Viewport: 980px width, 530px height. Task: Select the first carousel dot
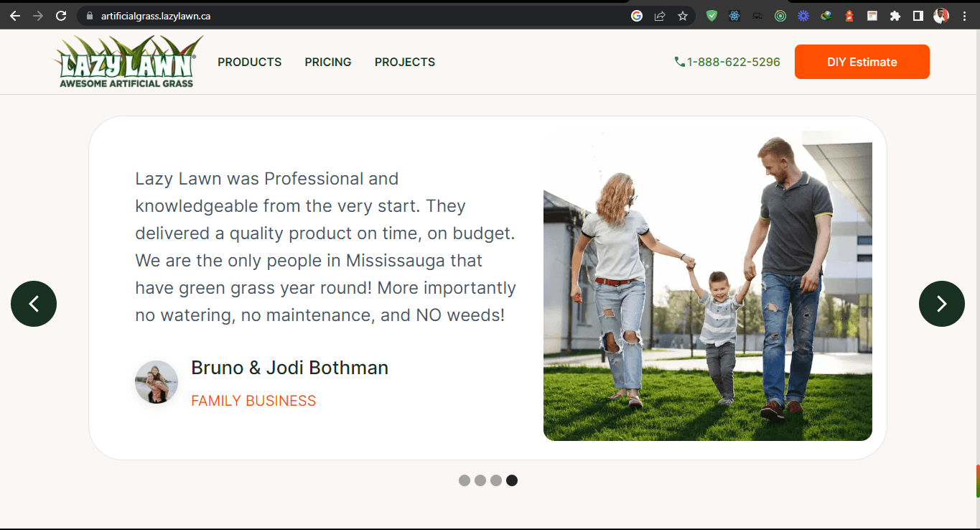pyautogui.click(x=465, y=480)
